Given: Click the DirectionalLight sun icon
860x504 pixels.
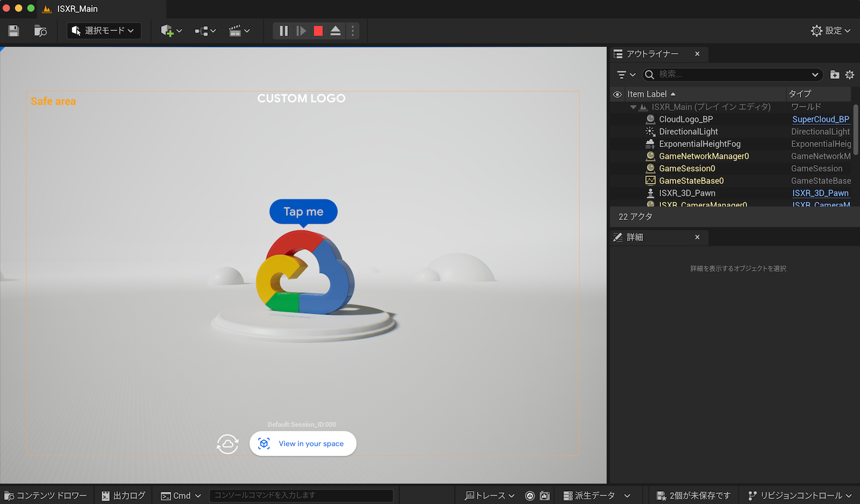Looking at the screenshot, I should click(650, 131).
